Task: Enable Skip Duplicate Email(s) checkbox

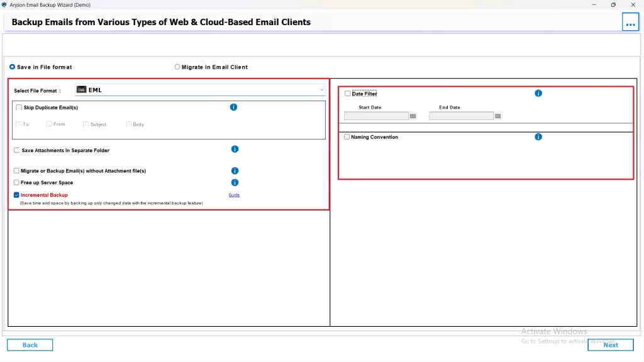Action: click(19, 107)
